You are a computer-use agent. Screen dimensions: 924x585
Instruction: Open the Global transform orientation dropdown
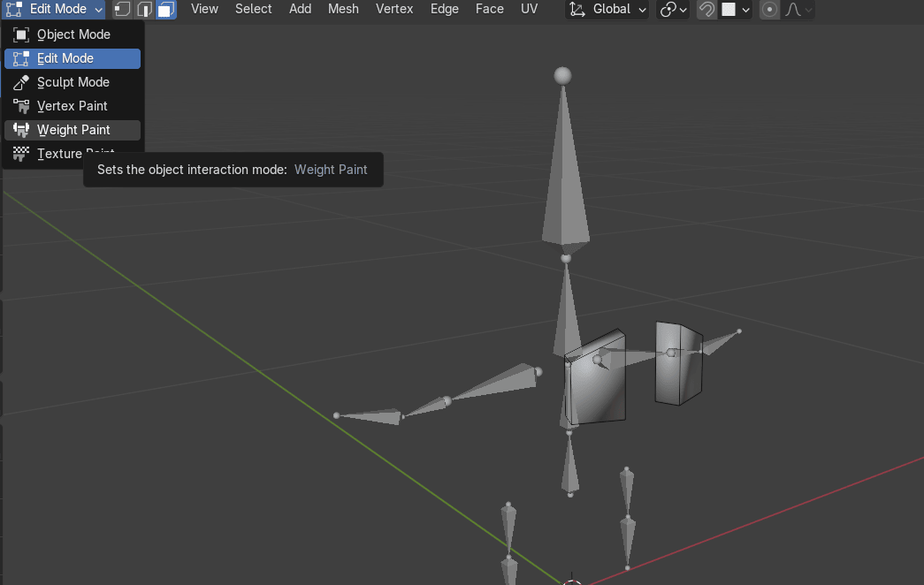(607, 10)
